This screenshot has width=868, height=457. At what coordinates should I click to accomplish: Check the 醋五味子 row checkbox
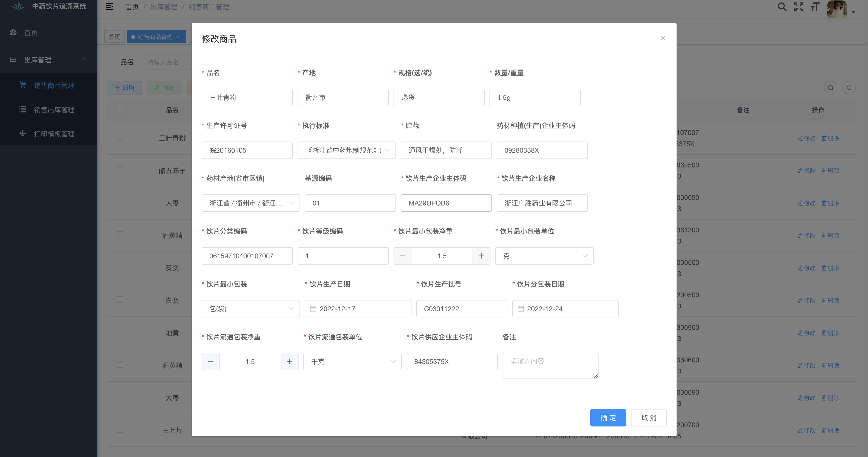click(x=120, y=170)
